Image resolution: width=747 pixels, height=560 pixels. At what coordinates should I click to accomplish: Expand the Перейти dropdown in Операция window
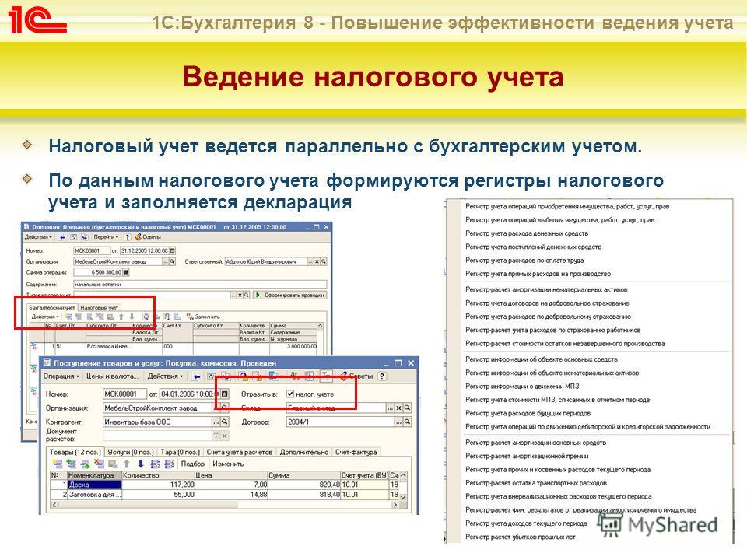coord(106,237)
